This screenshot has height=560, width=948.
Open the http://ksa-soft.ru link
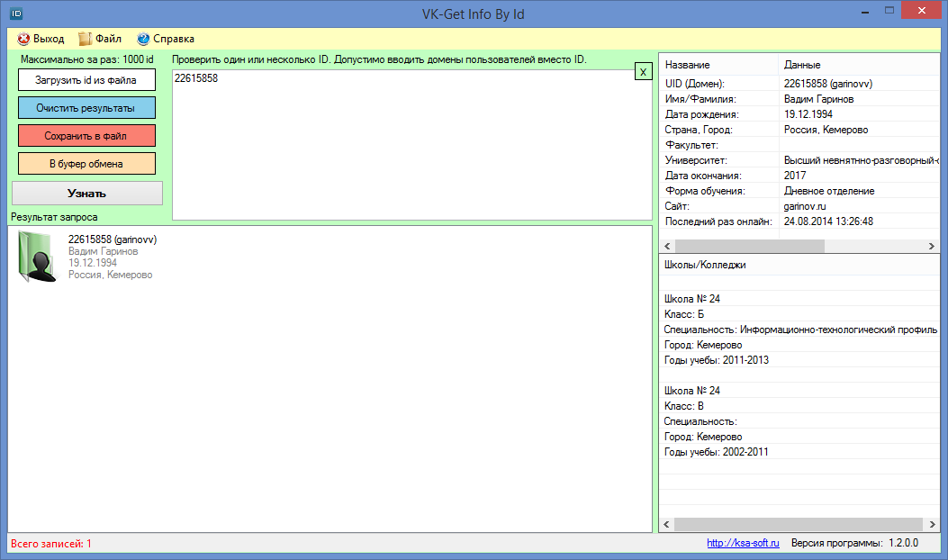click(743, 543)
